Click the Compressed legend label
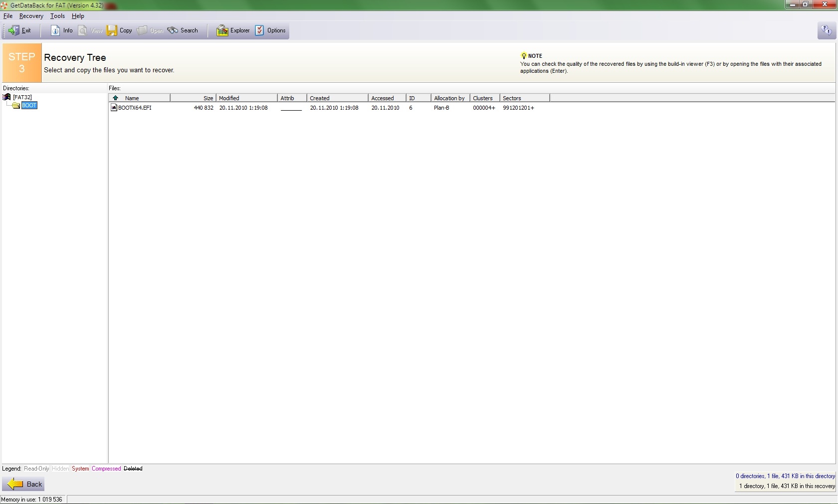 [106, 469]
